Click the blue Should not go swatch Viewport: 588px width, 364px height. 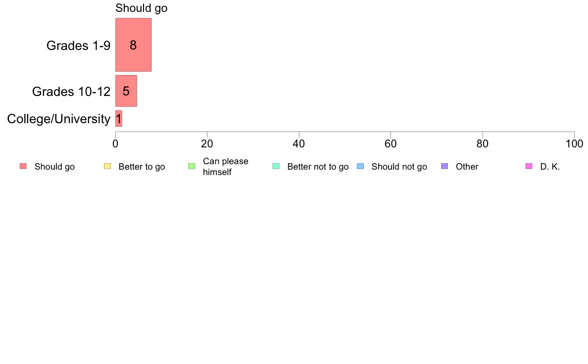click(x=360, y=166)
